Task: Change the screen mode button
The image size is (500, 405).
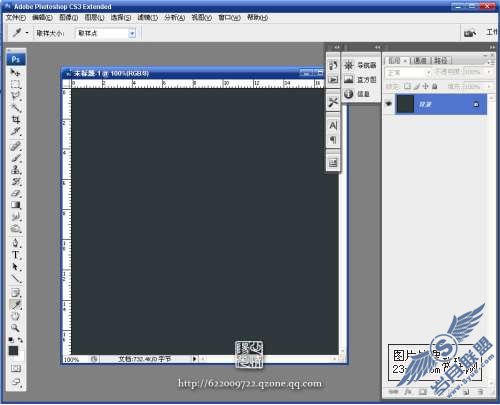Action: click(x=15, y=382)
